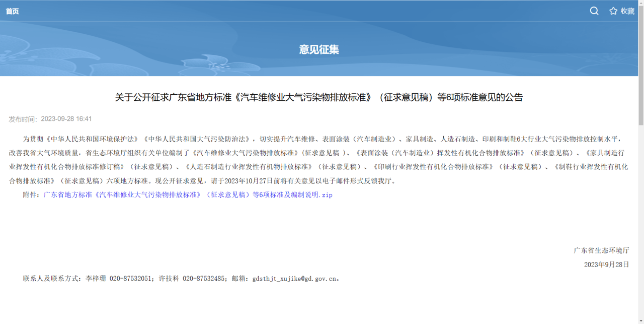Screen dimensions: 644x324
Task: Click phone number 020-87532051
Action: [x=132, y=278]
